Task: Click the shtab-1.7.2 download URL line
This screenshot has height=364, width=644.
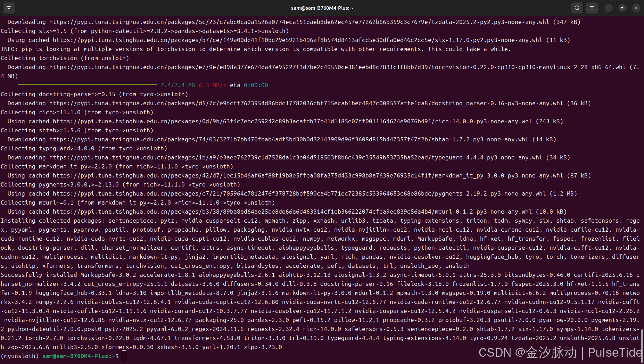Action: click(x=282, y=139)
